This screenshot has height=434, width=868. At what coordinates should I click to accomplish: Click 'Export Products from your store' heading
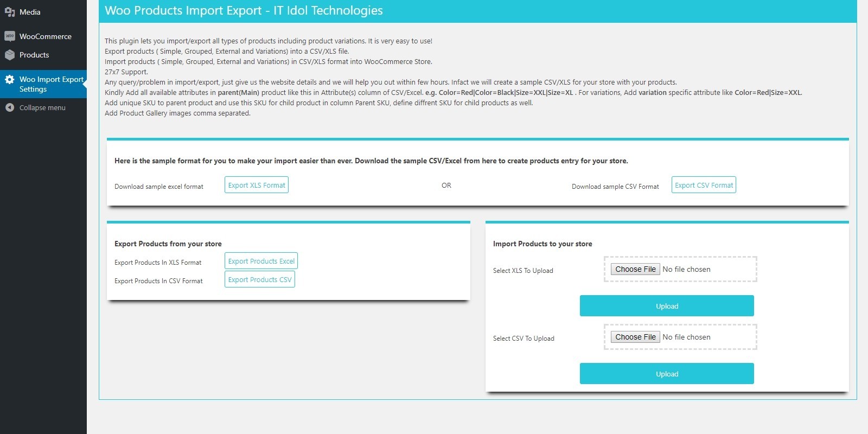click(x=168, y=244)
